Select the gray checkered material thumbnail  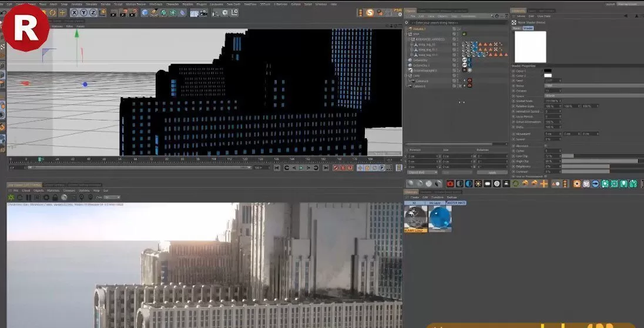416,217
